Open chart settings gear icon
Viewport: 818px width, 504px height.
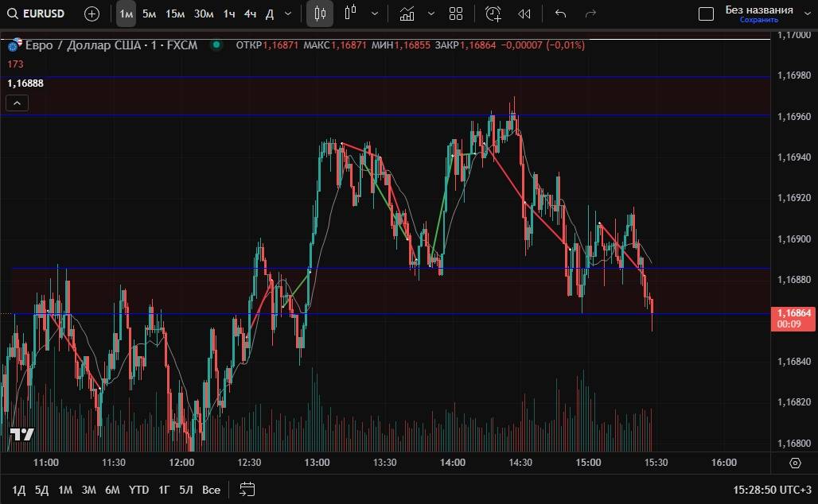795,463
